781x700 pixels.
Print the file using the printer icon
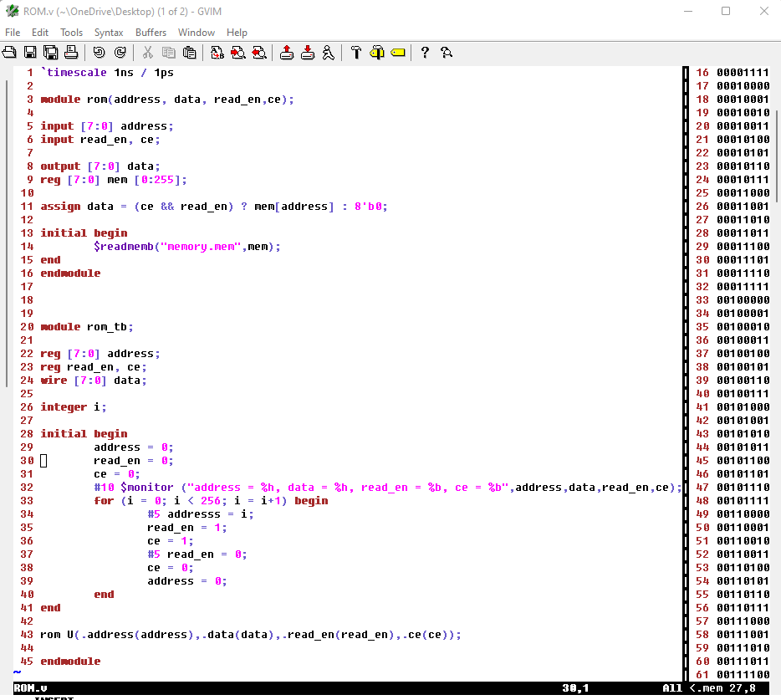click(71, 53)
